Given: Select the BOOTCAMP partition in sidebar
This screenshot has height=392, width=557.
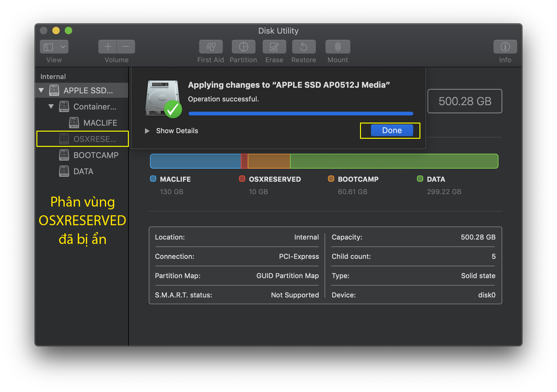Looking at the screenshot, I should tap(96, 155).
